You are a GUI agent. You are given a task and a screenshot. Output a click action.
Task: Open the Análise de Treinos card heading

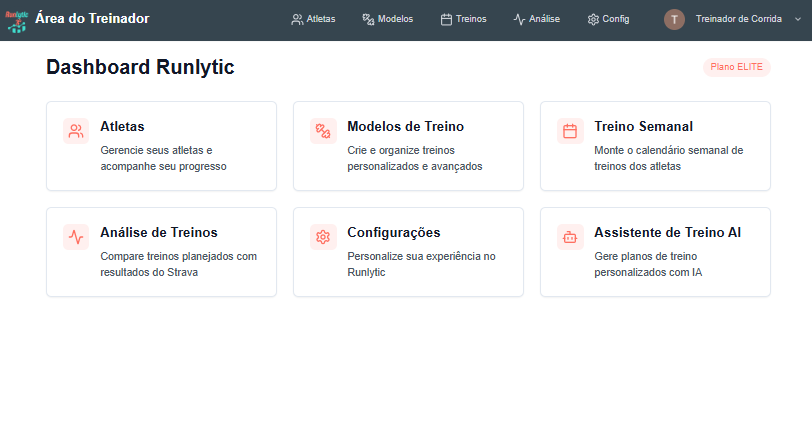tap(159, 232)
